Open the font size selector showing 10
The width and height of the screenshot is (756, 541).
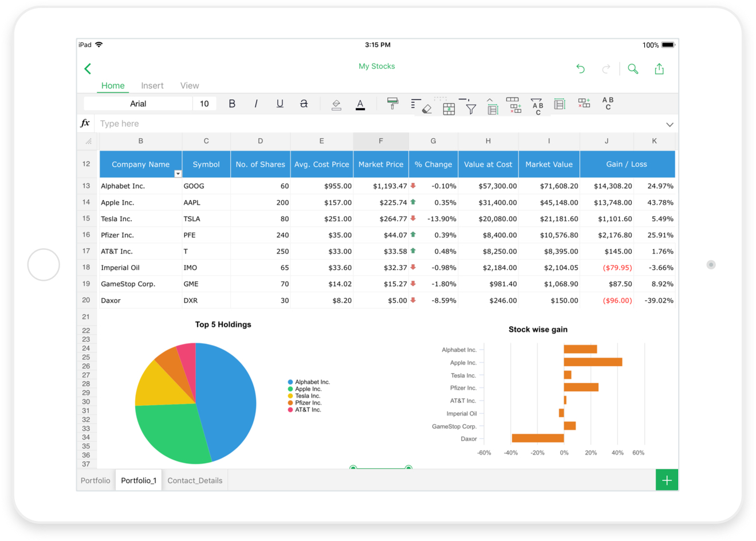click(x=204, y=104)
